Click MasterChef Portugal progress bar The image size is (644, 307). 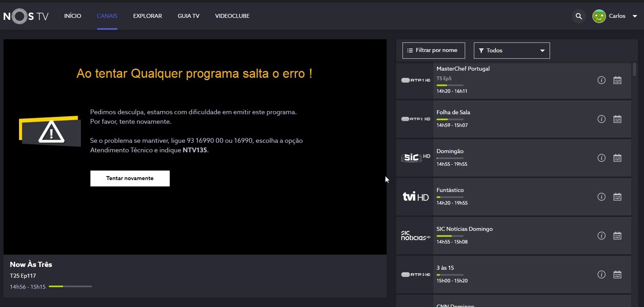point(450,85)
